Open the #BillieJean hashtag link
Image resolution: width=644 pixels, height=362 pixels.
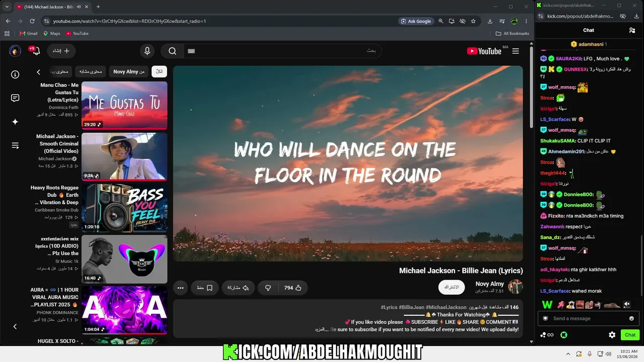point(412,307)
